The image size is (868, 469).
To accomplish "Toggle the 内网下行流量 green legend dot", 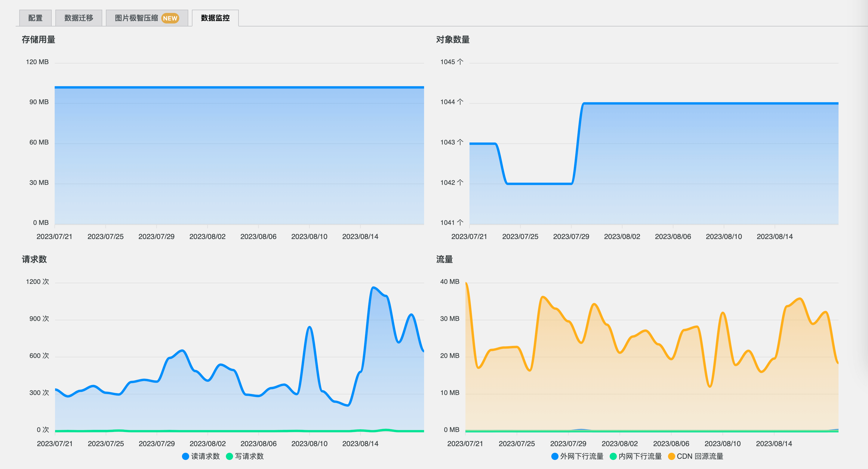I will click(613, 456).
